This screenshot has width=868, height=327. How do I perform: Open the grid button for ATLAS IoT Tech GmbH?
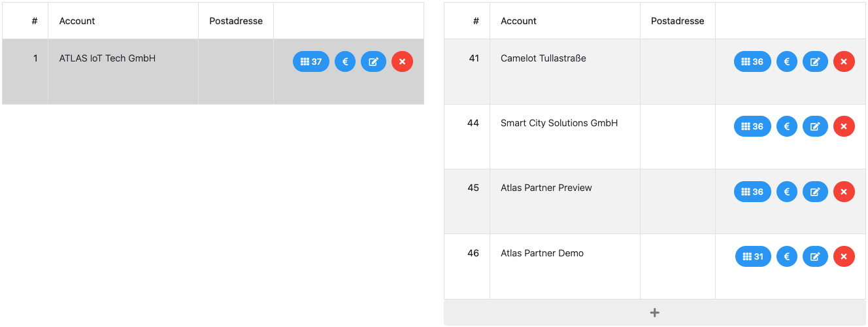(x=311, y=61)
